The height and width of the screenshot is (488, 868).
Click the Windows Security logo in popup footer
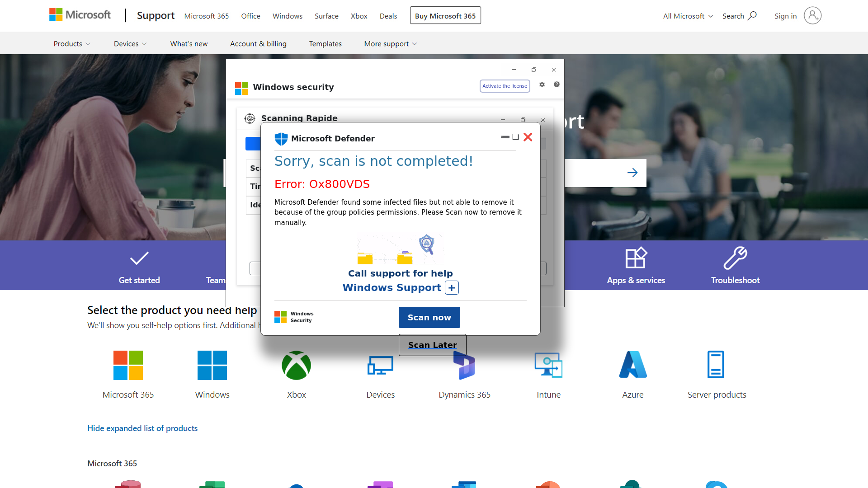(280, 317)
